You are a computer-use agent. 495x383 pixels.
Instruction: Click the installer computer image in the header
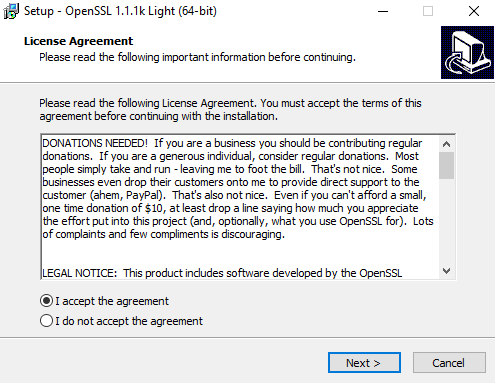point(467,52)
